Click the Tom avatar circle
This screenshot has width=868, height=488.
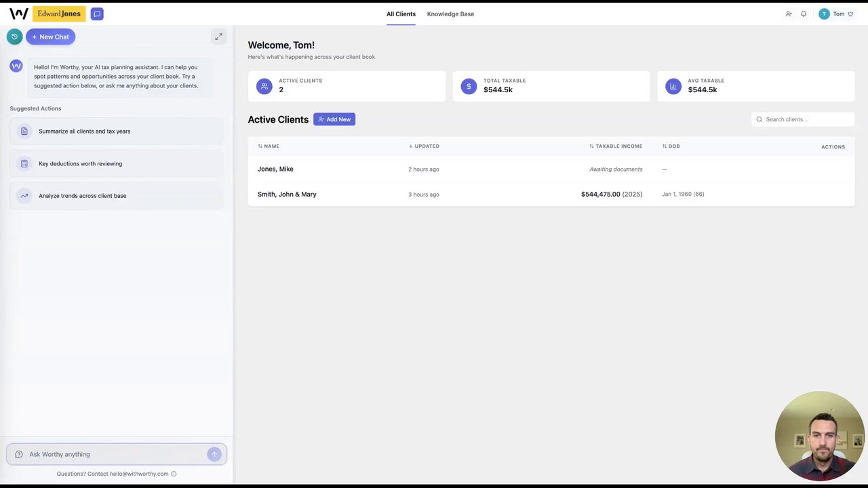(824, 14)
